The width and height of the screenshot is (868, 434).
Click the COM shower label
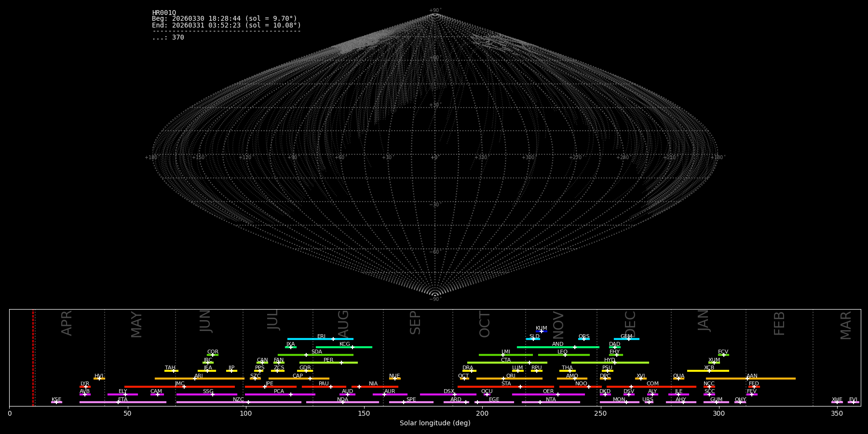[x=652, y=384]
